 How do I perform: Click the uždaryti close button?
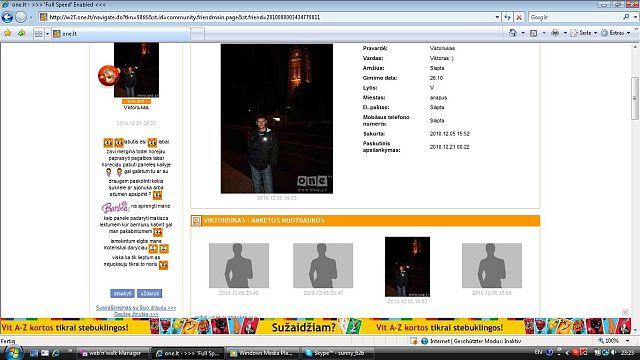point(149,293)
